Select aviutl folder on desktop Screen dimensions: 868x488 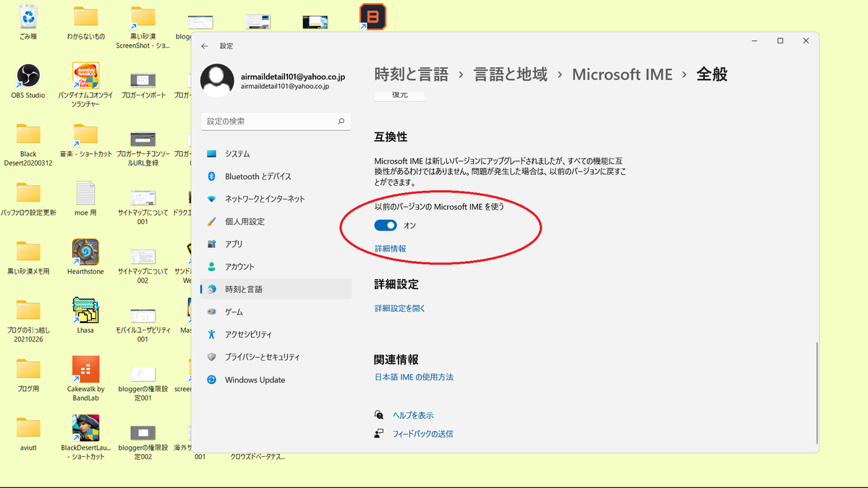28,432
